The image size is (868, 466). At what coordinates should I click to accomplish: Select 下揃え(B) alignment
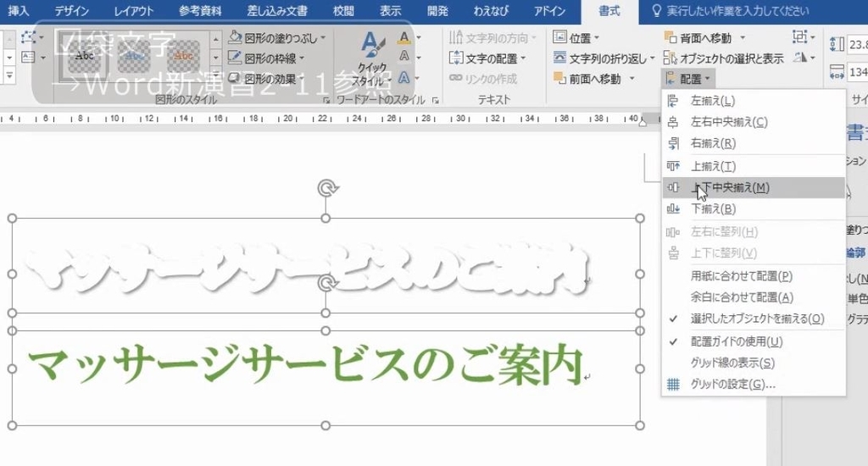tap(754, 208)
